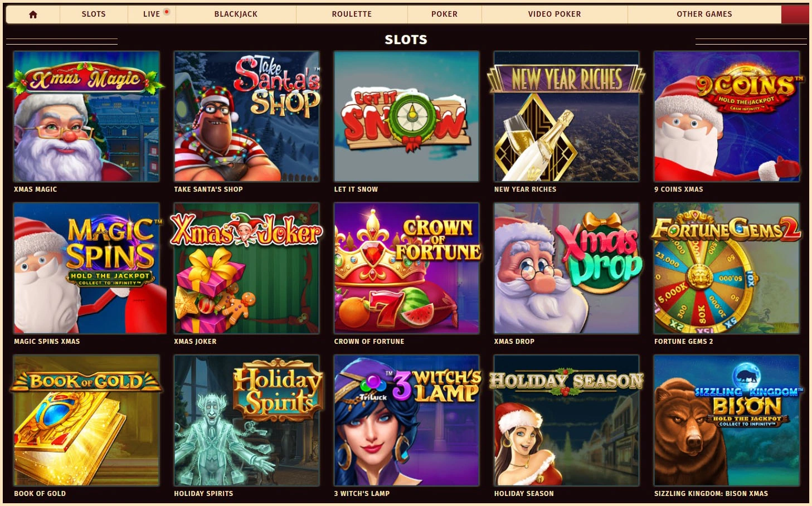Launch the Fortune Gems 2 wheel tile

[x=727, y=268]
